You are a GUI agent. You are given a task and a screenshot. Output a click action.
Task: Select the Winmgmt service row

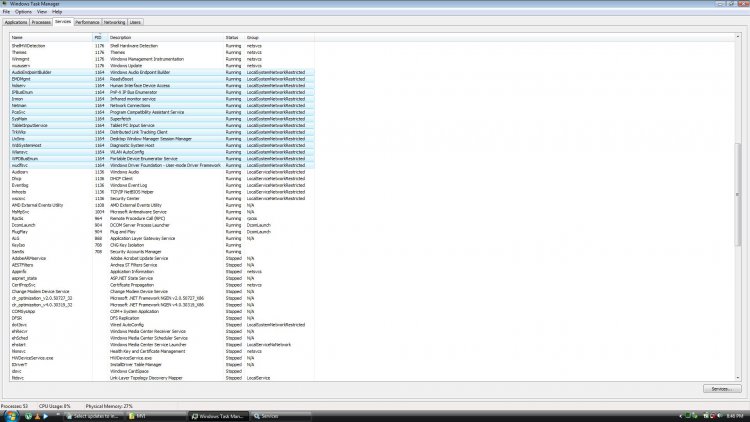tap(162, 59)
